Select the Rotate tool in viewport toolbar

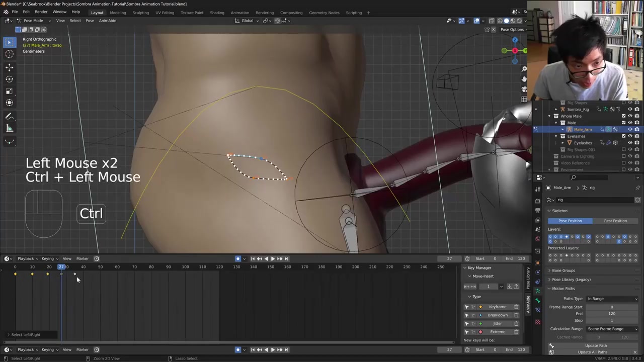(x=9, y=79)
